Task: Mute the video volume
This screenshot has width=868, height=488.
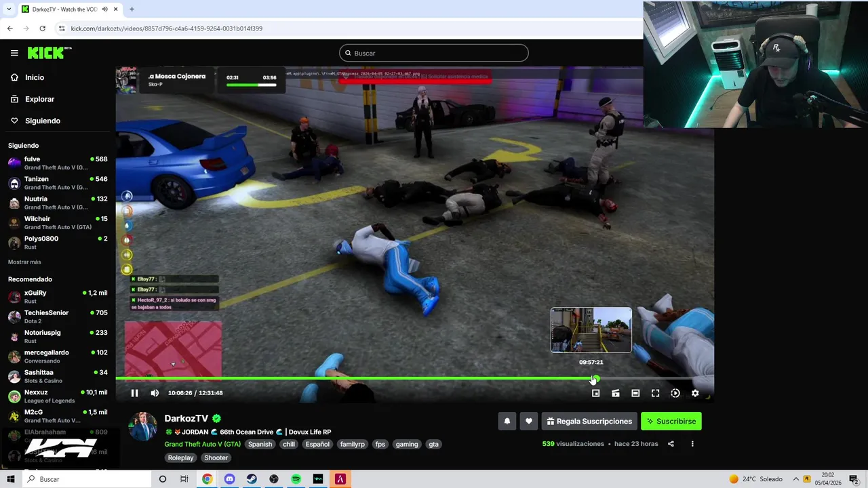Action: (x=155, y=393)
